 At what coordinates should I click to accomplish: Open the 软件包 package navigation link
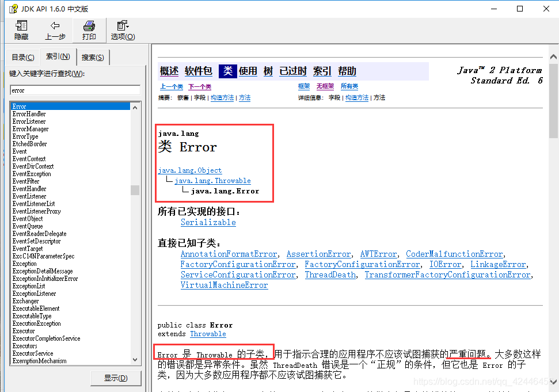(x=198, y=71)
